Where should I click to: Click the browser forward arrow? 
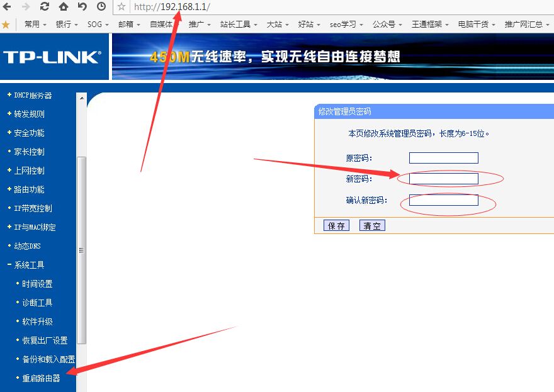(x=25, y=6)
